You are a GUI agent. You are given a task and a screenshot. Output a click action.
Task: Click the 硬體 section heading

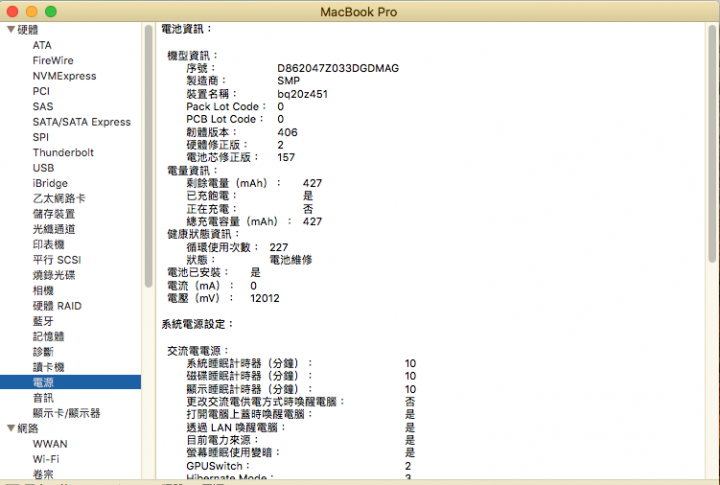pos(28,29)
